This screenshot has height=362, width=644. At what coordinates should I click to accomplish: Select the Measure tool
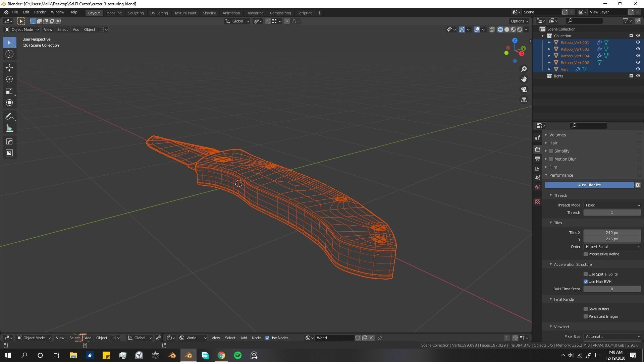click(9, 128)
